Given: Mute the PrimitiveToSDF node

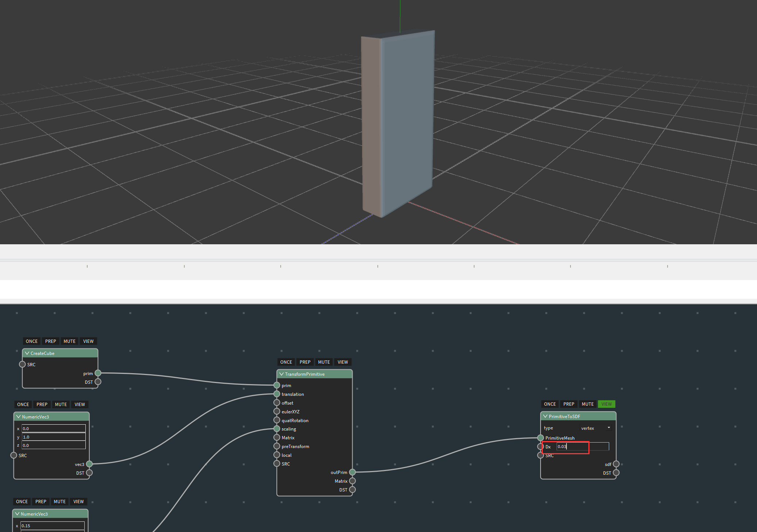Looking at the screenshot, I should coord(588,404).
